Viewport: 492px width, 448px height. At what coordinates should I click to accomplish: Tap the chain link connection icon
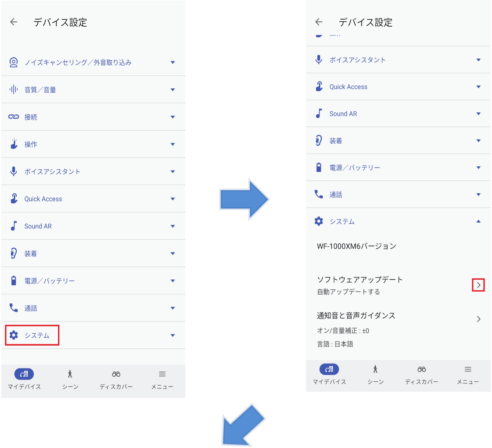13,117
